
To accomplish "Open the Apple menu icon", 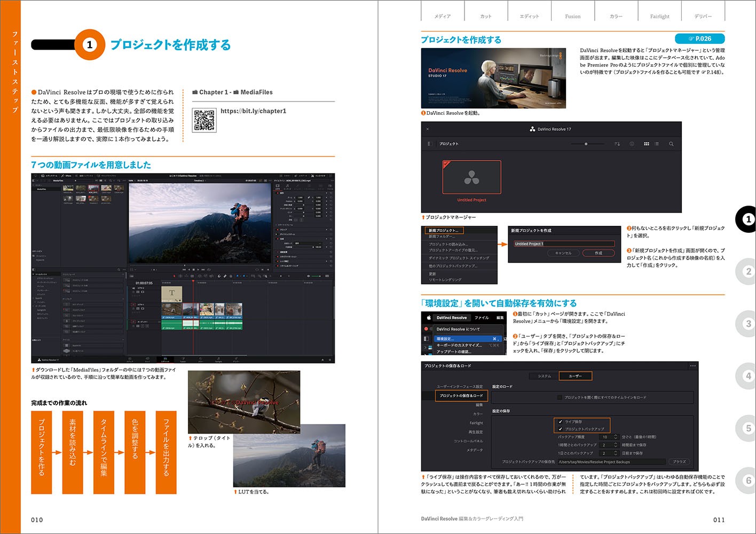I will (x=428, y=318).
